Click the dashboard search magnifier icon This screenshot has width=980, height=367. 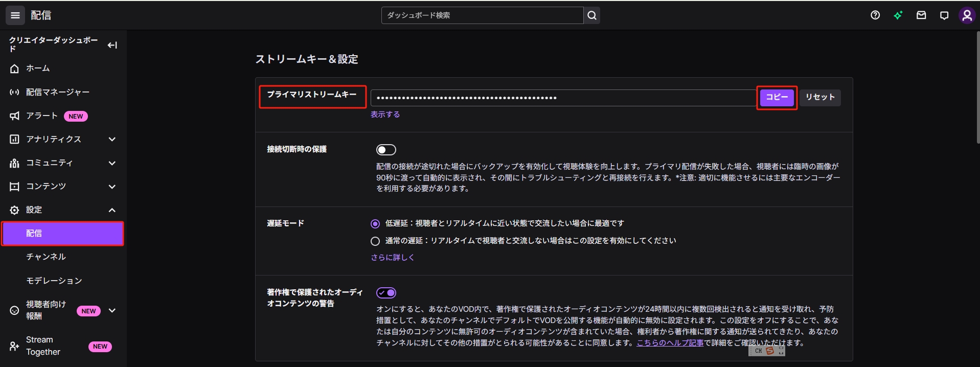592,15
